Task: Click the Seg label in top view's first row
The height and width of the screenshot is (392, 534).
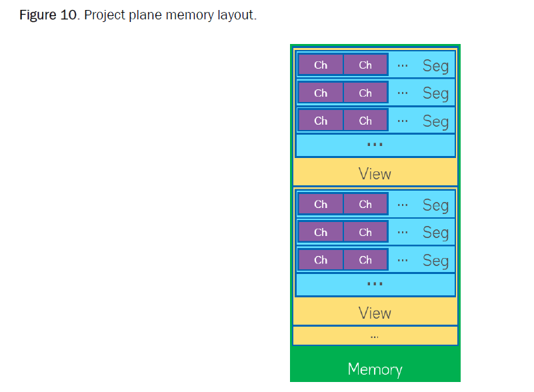Action: [x=435, y=66]
